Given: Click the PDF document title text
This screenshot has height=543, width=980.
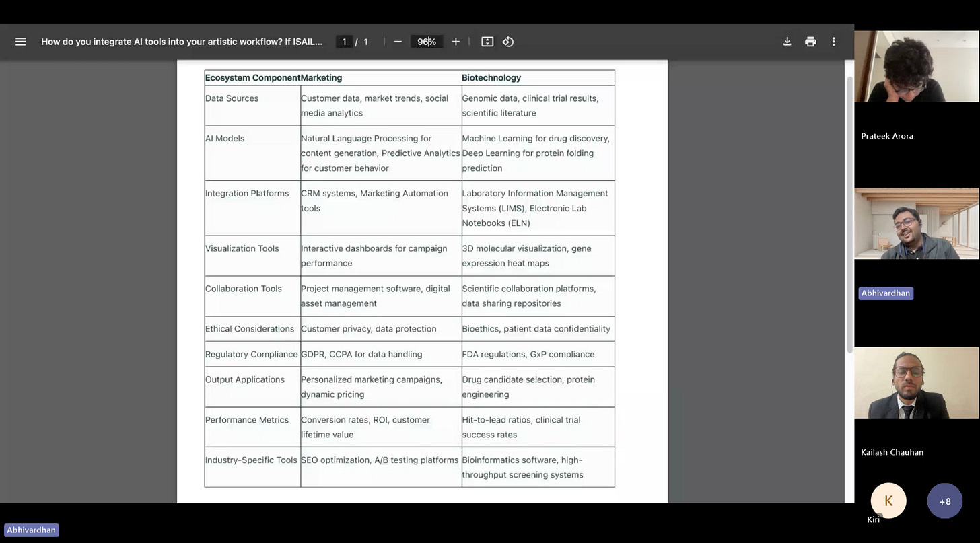Looking at the screenshot, I should (x=182, y=42).
